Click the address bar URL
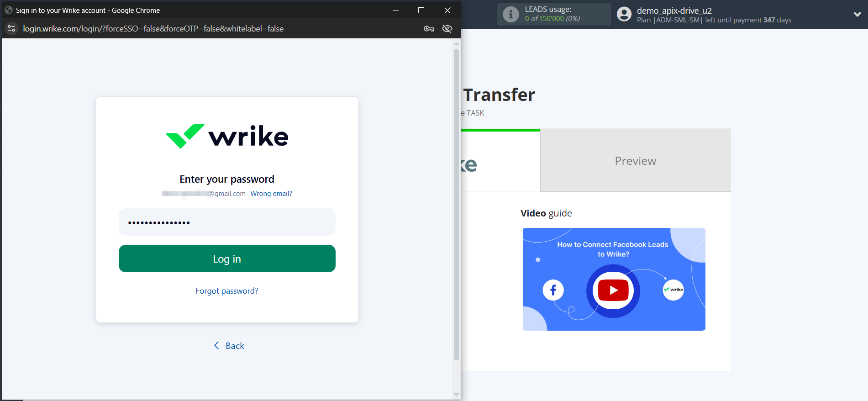 coord(153,29)
